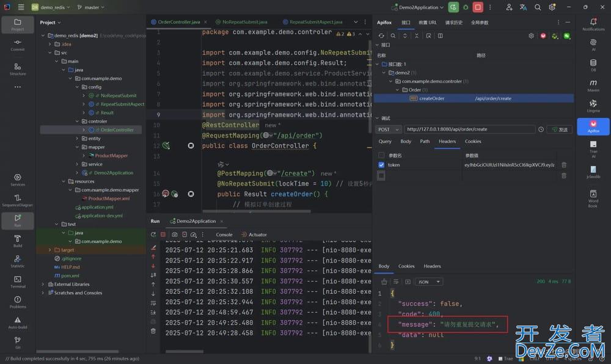Open the Body request tab
This screenshot has height=364, width=611.
pos(406,142)
